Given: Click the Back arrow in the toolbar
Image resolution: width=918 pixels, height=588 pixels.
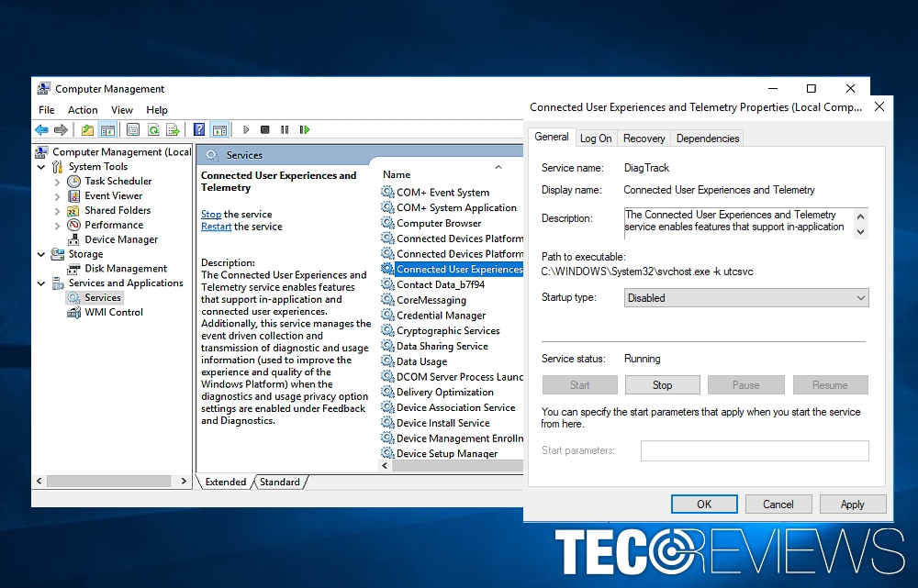Looking at the screenshot, I should pyautogui.click(x=41, y=130).
